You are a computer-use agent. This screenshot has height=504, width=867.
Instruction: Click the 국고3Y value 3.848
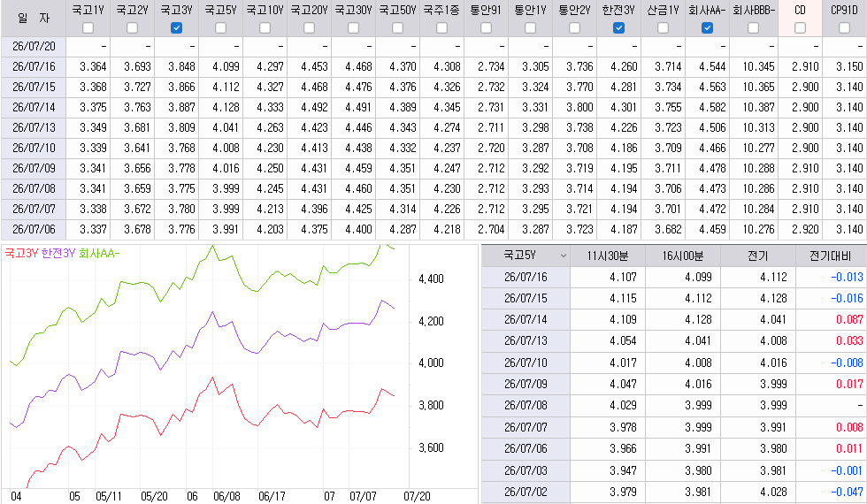pyautogui.click(x=182, y=67)
